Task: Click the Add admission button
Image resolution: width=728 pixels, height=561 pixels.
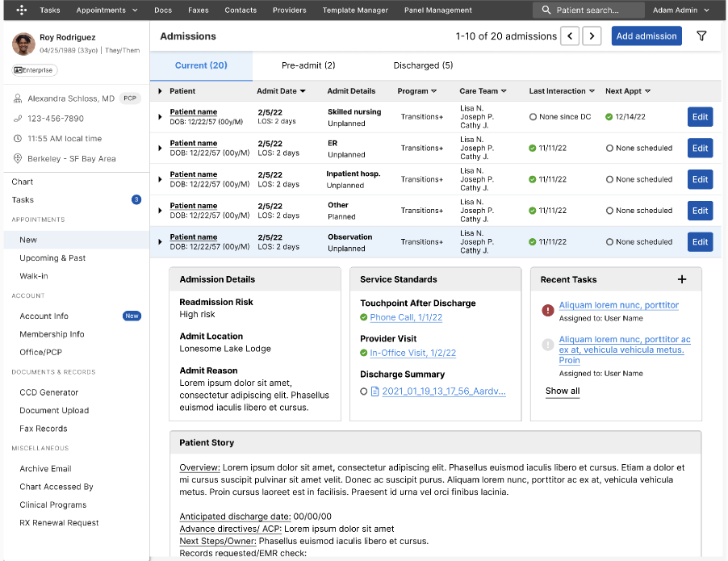Action: 646,36
